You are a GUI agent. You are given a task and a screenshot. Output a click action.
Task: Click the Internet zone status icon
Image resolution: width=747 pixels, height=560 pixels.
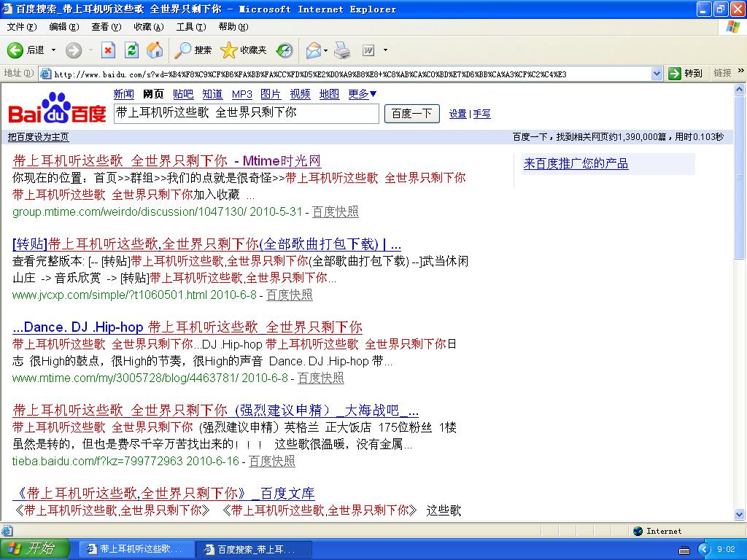click(638, 531)
